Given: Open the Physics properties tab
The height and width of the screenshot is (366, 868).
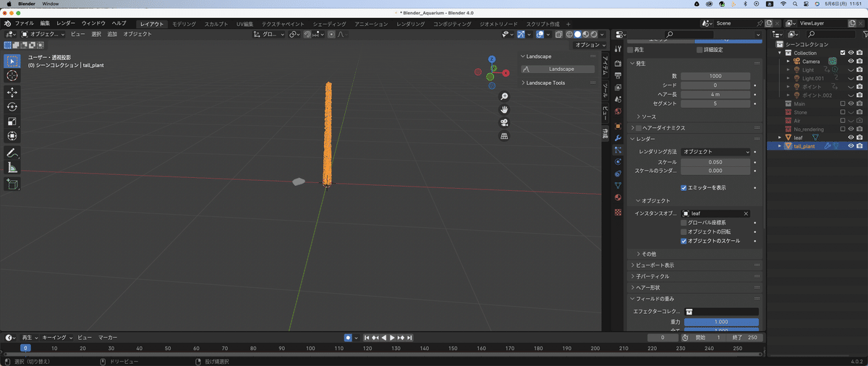Looking at the screenshot, I should click(x=618, y=162).
